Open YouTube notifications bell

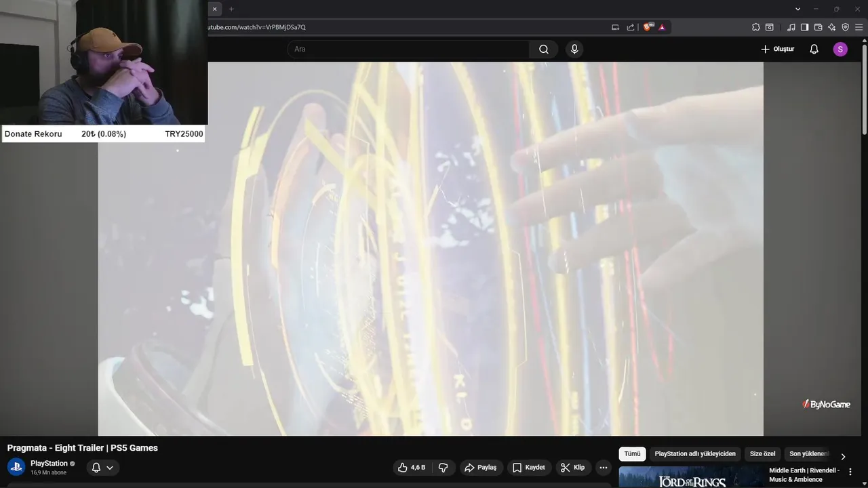[814, 49]
